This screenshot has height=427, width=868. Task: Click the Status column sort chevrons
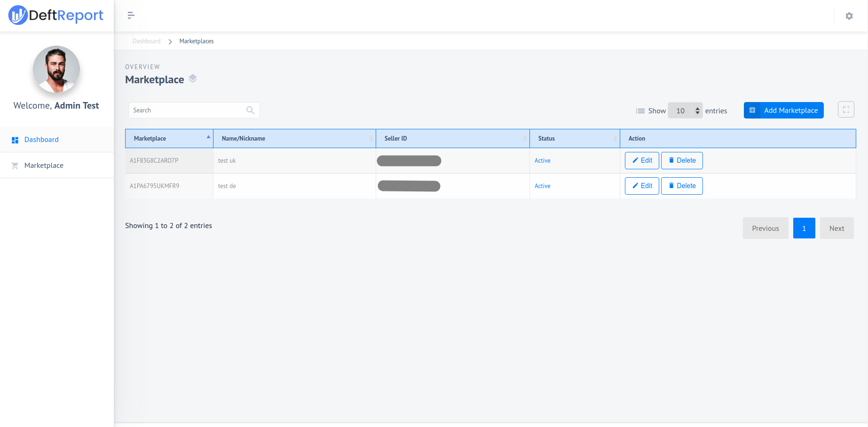pyautogui.click(x=616, y=138)
